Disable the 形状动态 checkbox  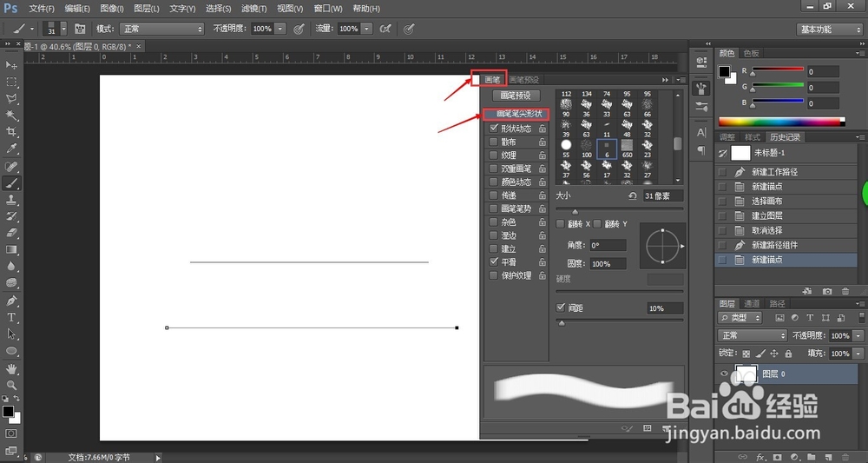(493, 128)
